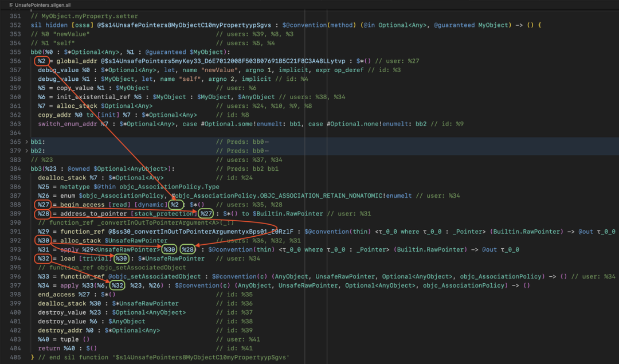Expand the folded bb2 block chevron
This screenshot has height=364, width=619.
click(x=26, y=151)
